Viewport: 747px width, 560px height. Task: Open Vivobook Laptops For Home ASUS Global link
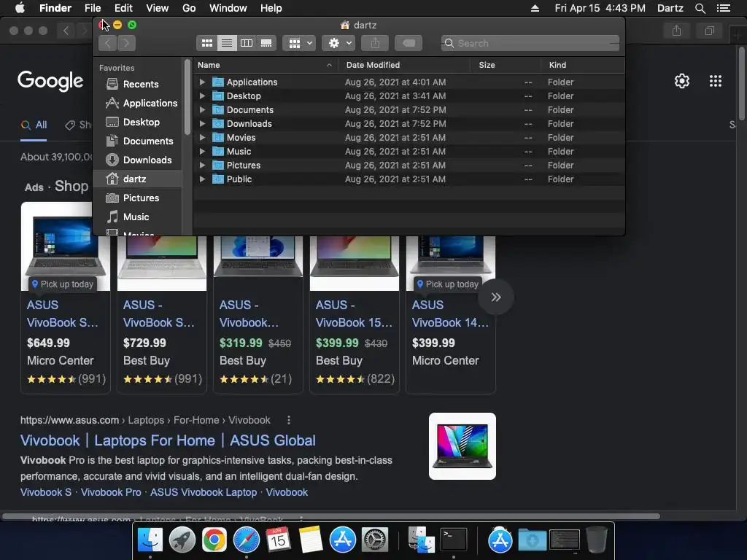point(168,440)
